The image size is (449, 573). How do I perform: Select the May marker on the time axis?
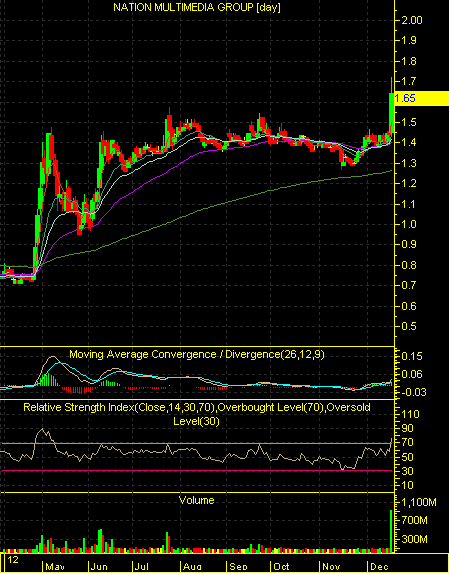point(56,567)
